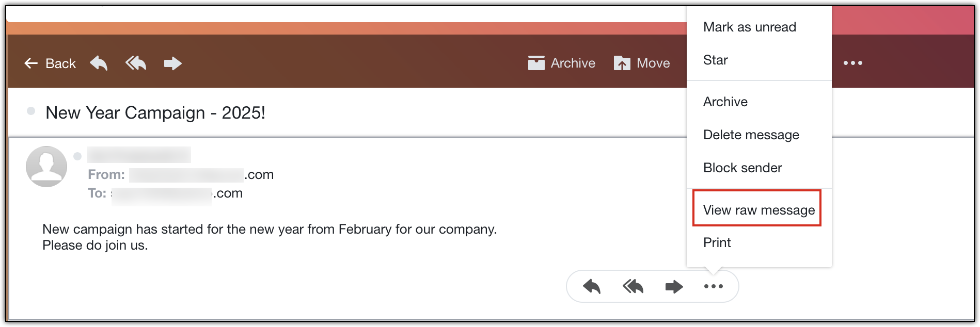Select Print from the menu
Viewport: 980px width, 327px height.
[717, 242]
